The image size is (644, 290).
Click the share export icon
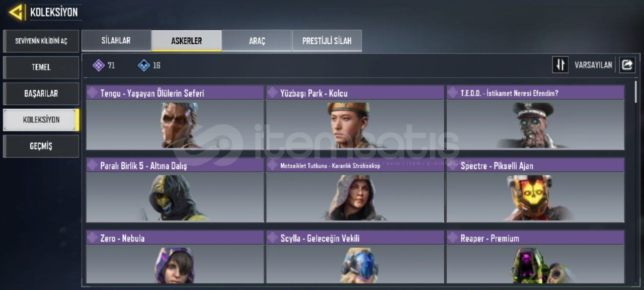pos(627,65)
